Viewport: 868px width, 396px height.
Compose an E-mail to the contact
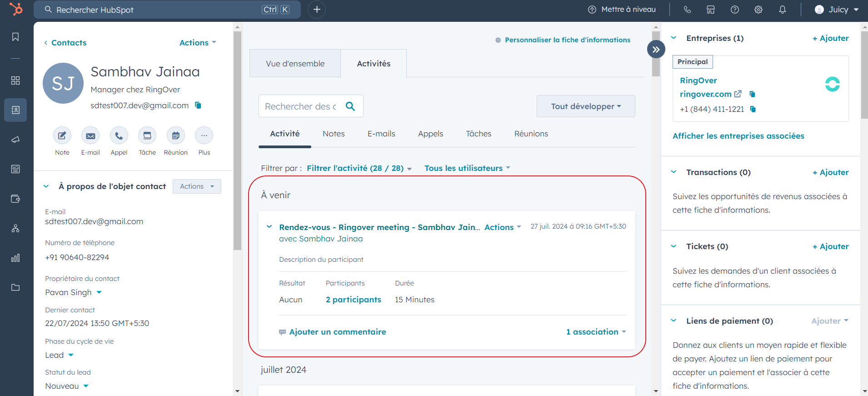(90, 135)
